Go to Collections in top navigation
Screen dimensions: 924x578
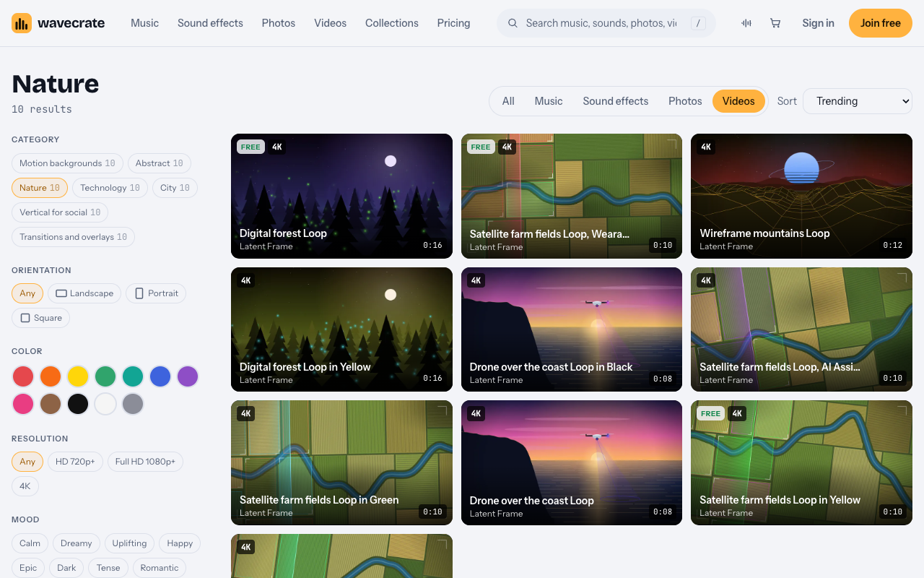tap(392, 23)
